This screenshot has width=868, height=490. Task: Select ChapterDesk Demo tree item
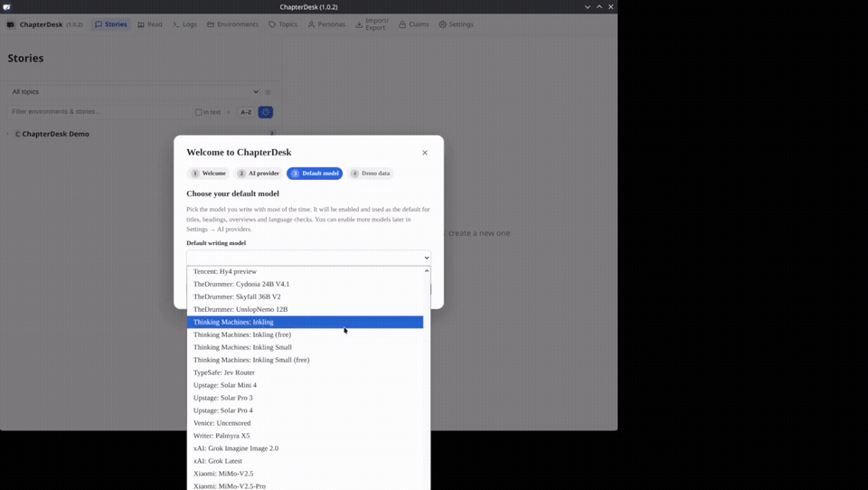(x=55, y=134)
